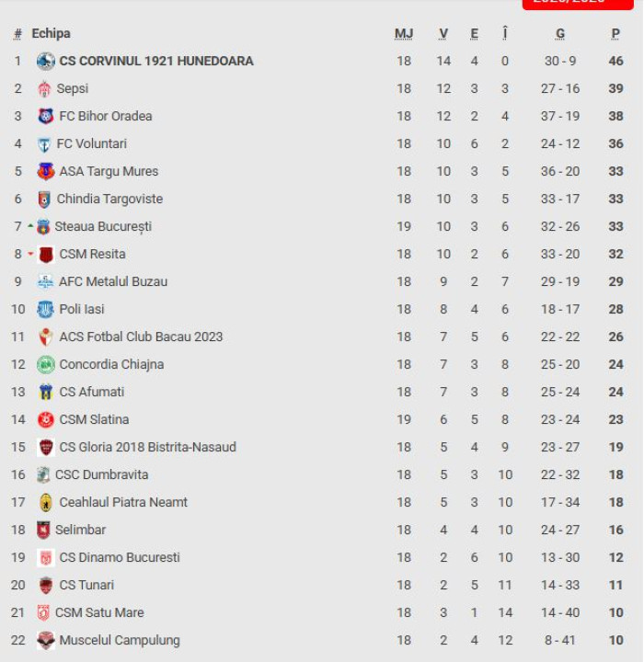Click the Chindia Targoviste crest icon
Screen dimensions: 644x662
click(44, 200)
